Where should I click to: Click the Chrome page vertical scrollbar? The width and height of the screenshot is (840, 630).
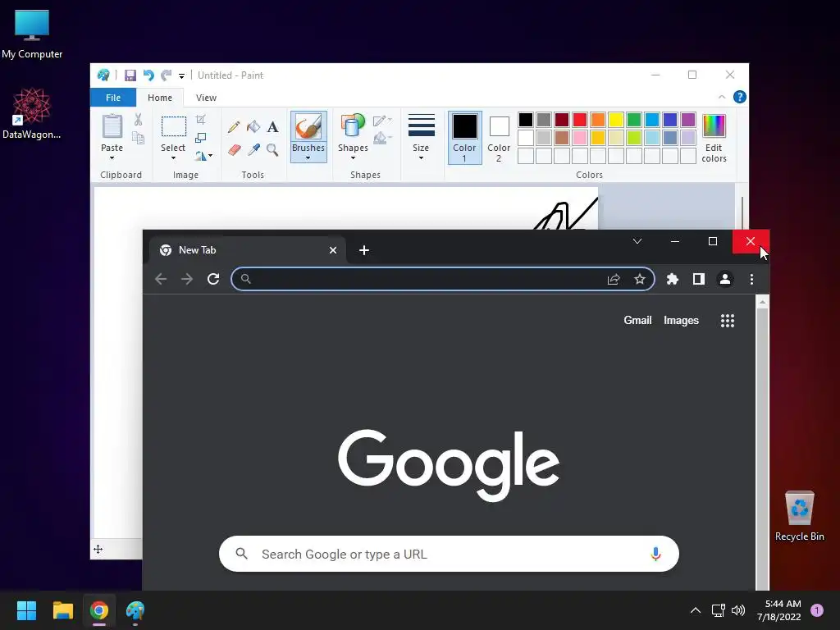[x=762, y=444]
